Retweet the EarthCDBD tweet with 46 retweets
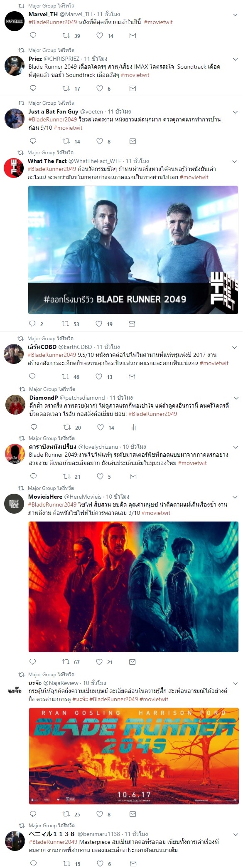Viewport: 243px width, 868px height. coord(65,376)
